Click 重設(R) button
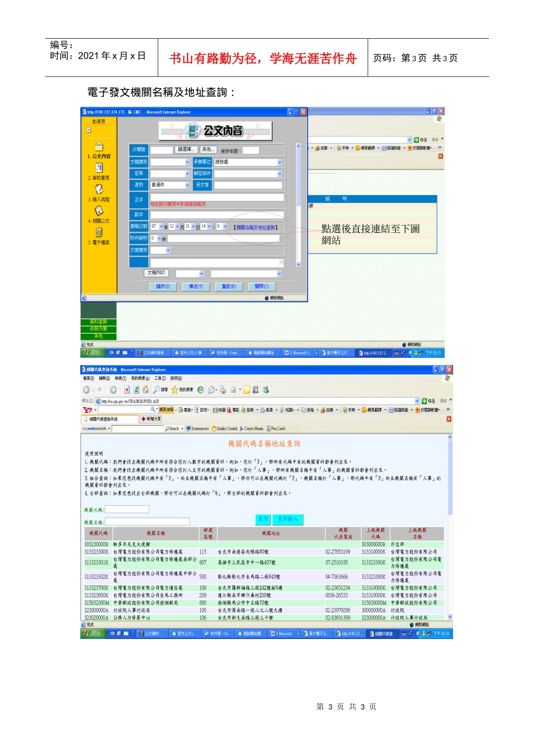This screenshot has height=756, width=534. (x=229, y=287)
